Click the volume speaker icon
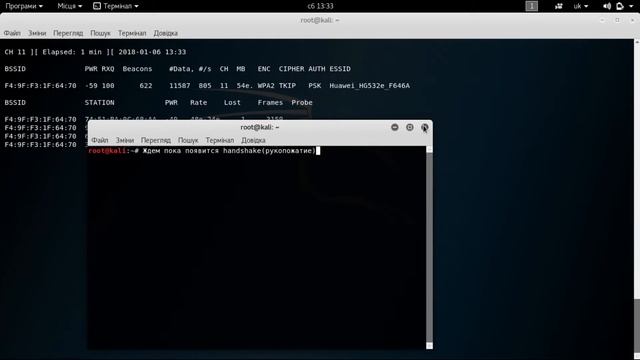The height and width of the screenshot is (360, 640). pyautogui.click(x=607, y=6)
